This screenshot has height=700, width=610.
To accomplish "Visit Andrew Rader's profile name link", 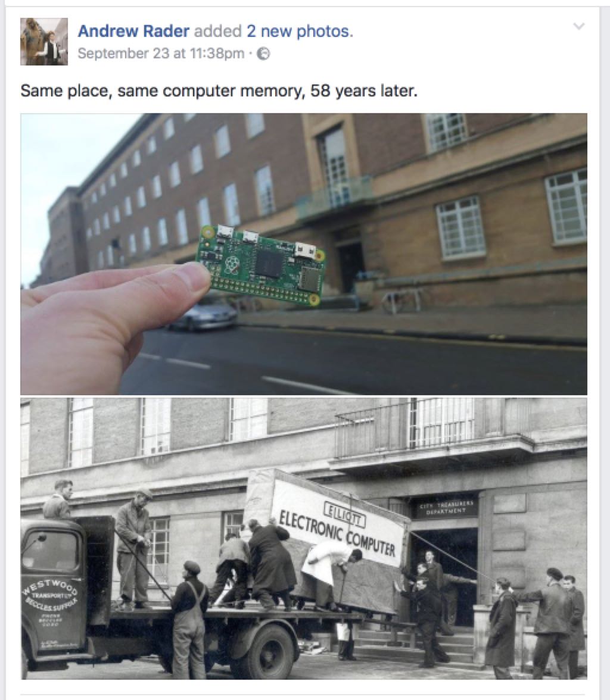I will coord(133,31).
